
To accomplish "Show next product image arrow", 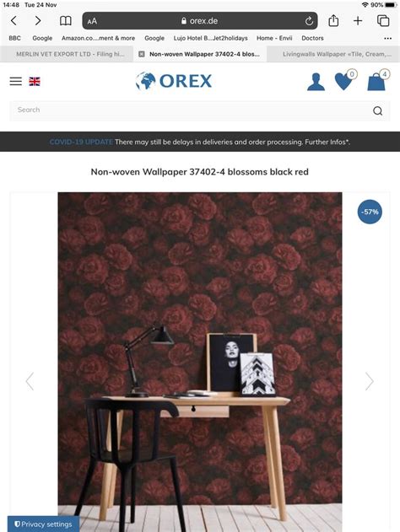I will pyautogui.click(x=370, y=381).
